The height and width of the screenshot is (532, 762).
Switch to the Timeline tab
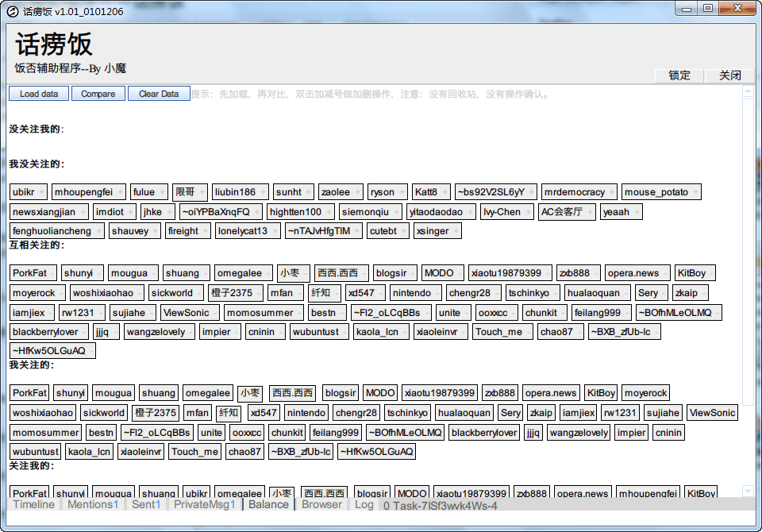[34, 504]
